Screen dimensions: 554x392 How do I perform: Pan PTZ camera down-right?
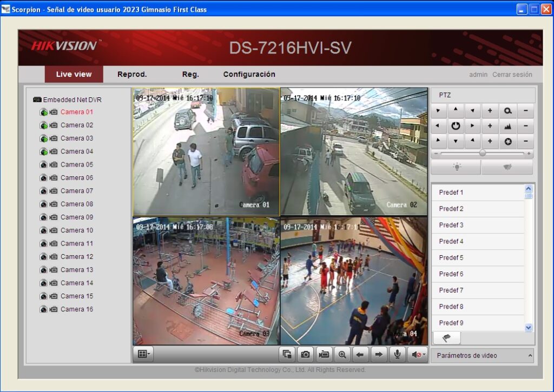473,141
